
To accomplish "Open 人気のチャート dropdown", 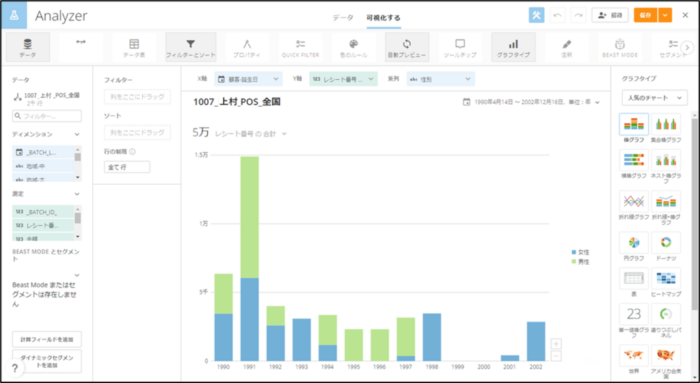I will pos(654,98).
